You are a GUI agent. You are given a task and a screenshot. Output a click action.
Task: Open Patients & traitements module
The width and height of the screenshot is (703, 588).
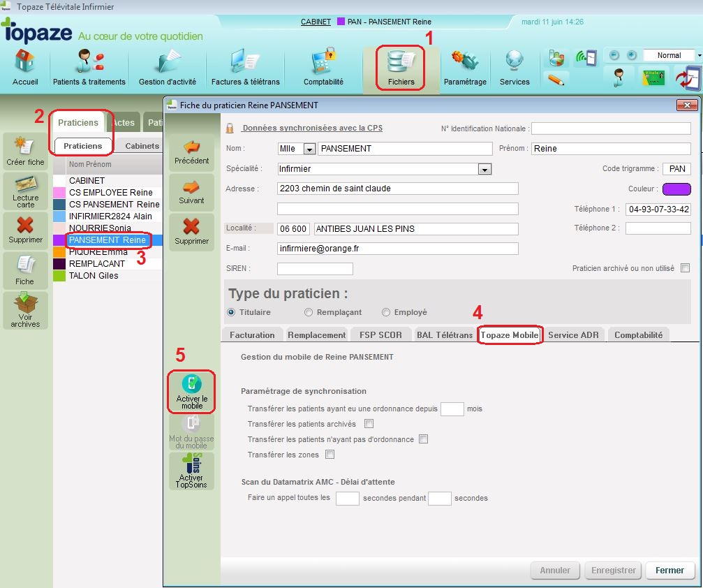tap(89, 67)
